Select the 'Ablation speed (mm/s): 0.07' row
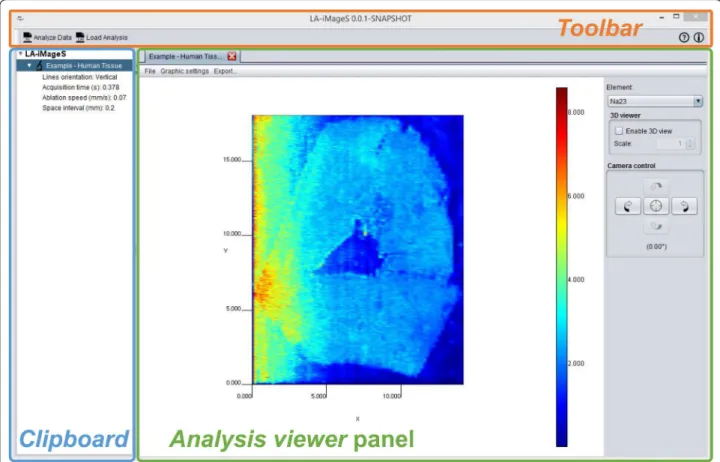720x462 pixels. tap(84, 97)
